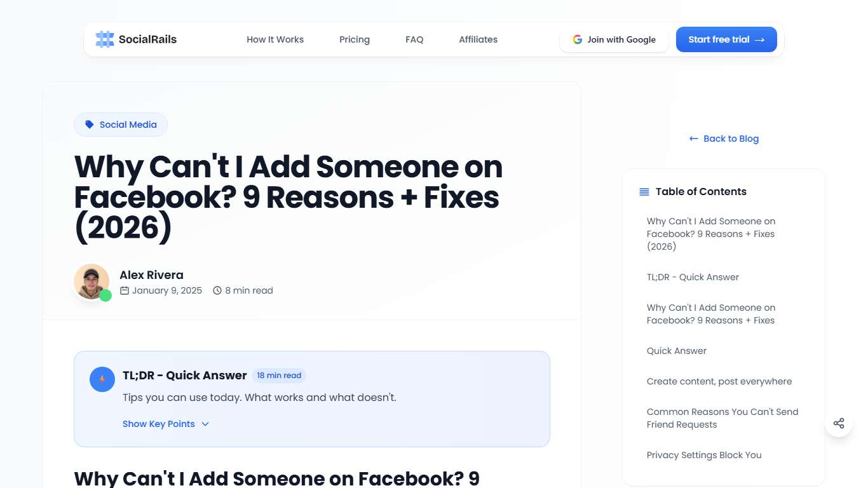Click the Google G icon

(x=577, y=39)
